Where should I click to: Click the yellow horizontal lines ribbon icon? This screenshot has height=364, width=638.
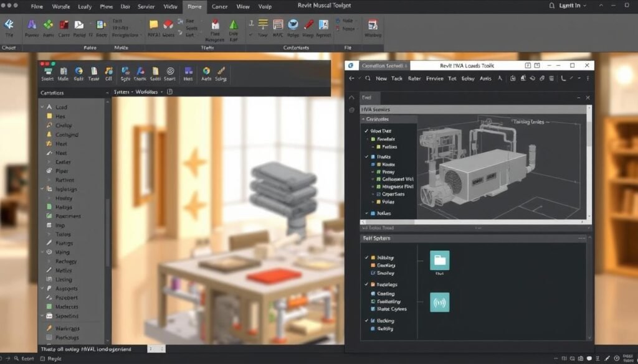264,25
